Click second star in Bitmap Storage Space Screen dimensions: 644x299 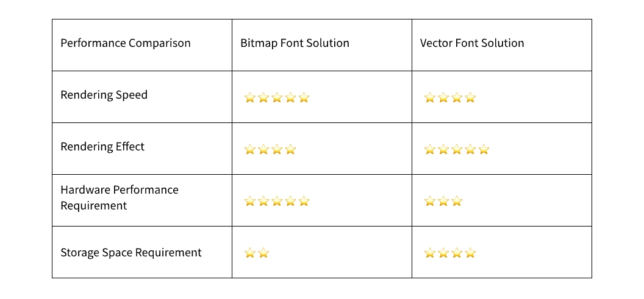263,253
